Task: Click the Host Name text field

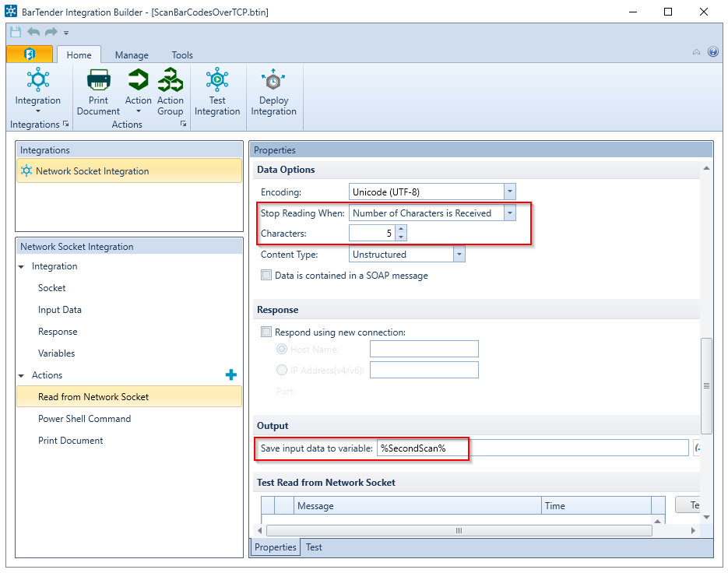Action: pyautogui.click(x=424, y=349)
